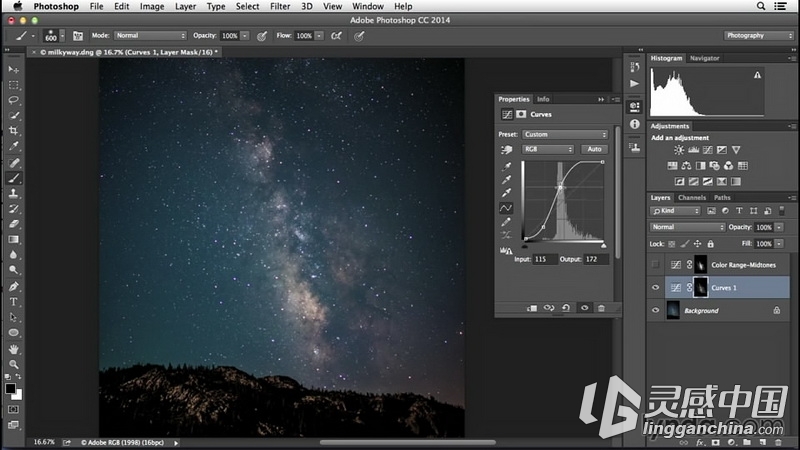Open the layer blend mode Normal dropdown
Image resolution: width=800 pixels, height=450 pixels.
pyautogui.click(x=687, y=227)
